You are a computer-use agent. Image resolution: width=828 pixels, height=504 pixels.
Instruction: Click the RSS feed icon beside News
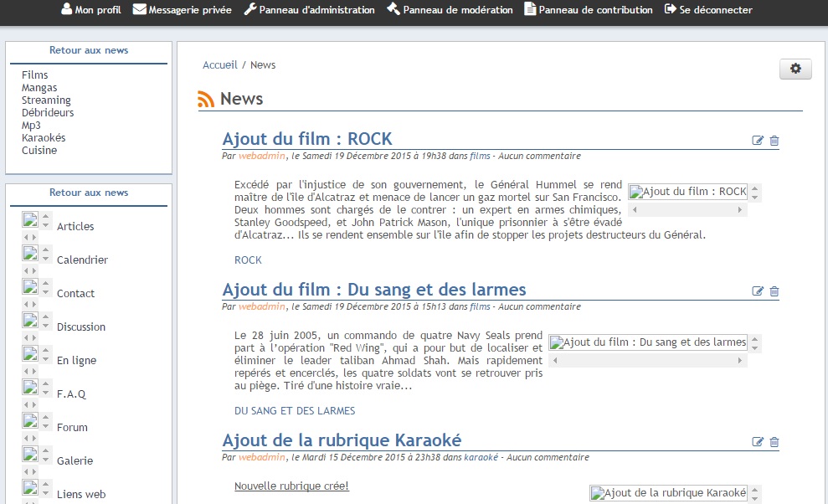pyautogui.click(x=206, y=100)
